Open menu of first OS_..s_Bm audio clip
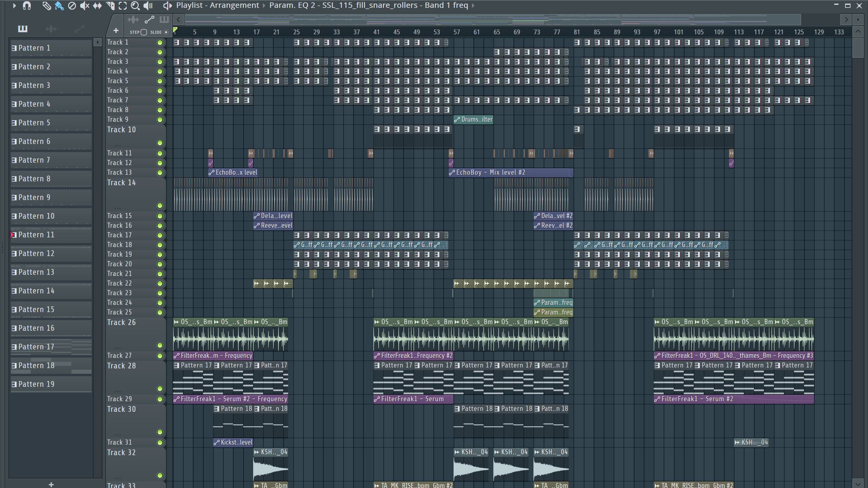This screenshot has height=488, width=868. (x=177, y=322)
